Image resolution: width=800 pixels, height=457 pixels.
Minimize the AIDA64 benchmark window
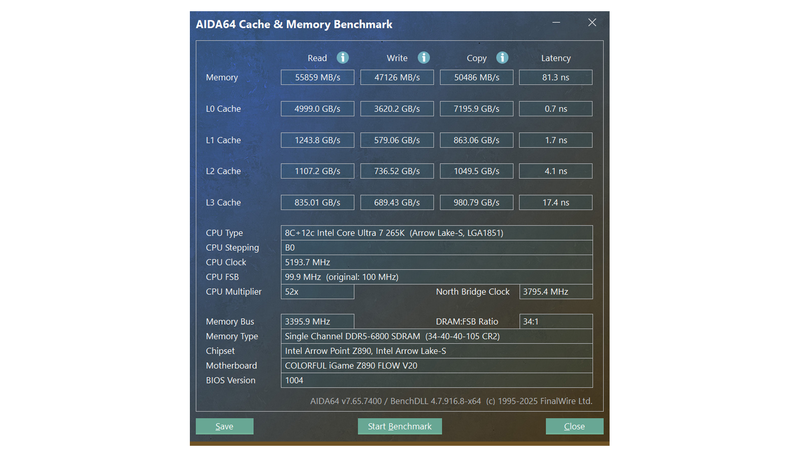556,22
